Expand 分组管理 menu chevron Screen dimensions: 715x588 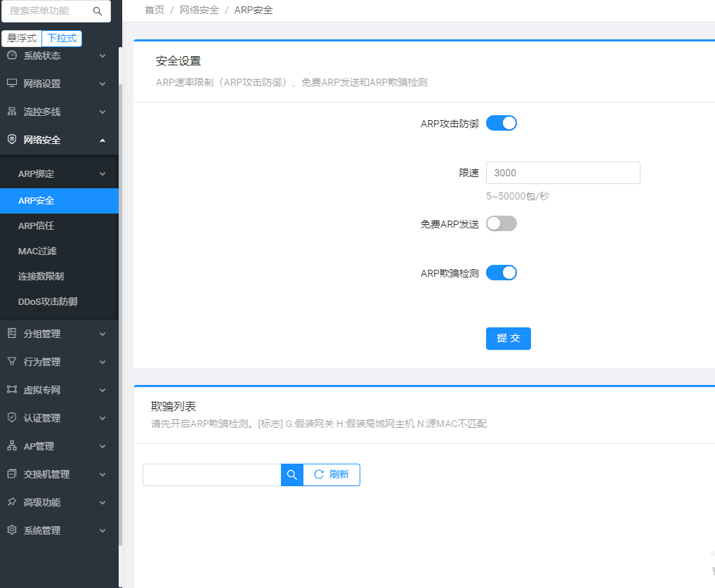click(x=103, y=334)
